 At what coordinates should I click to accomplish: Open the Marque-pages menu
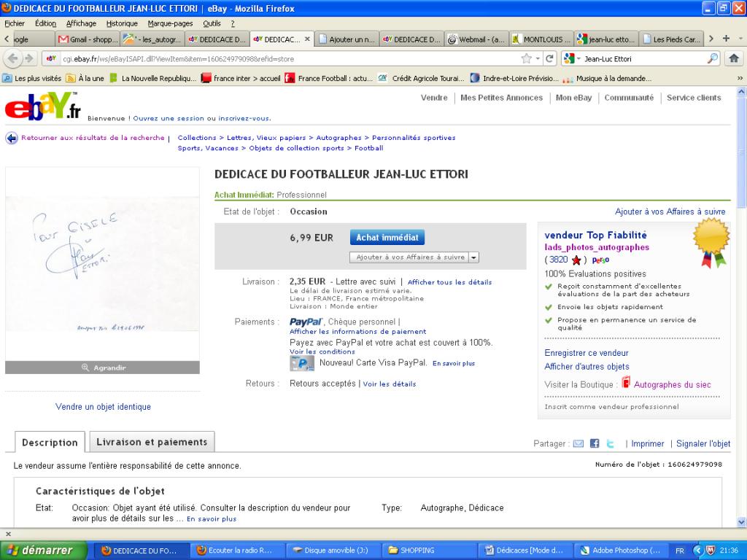(x=170, y=23)
